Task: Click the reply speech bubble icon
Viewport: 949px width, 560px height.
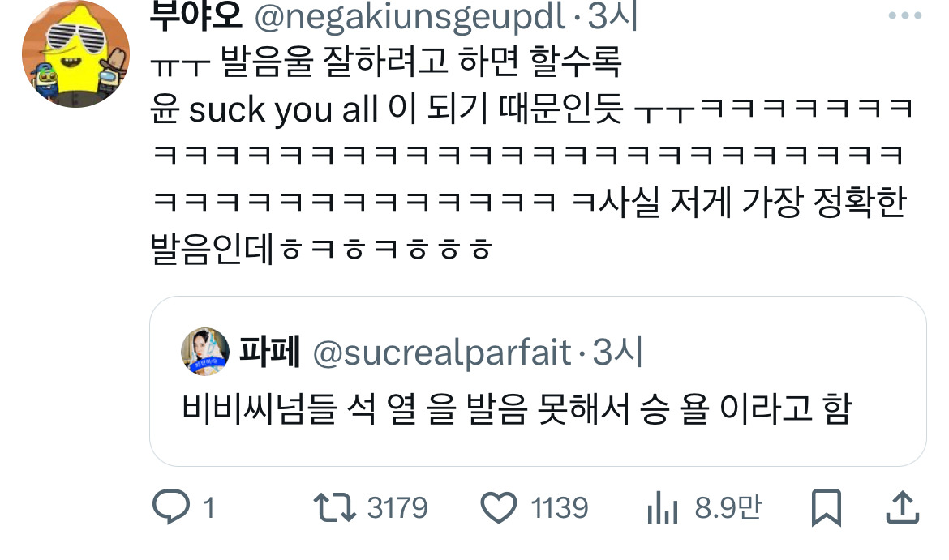Action: point(170,507)
